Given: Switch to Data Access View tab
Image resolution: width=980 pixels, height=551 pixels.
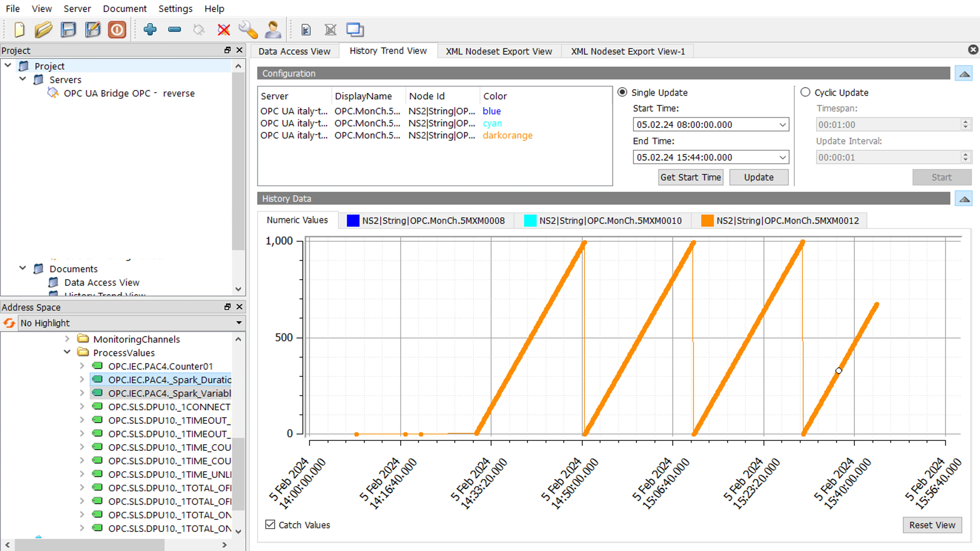Looking at the screenshot, I should [294, 51].
